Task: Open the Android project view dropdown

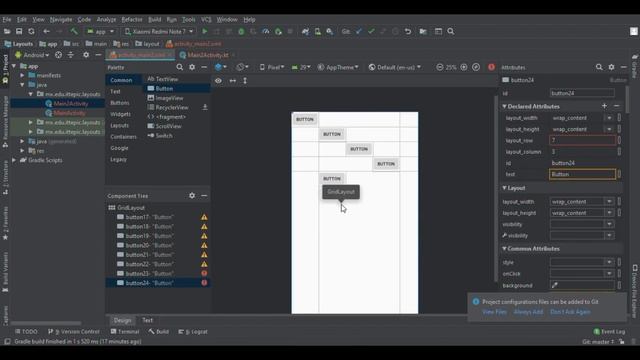Action: [x=32, y=55]
